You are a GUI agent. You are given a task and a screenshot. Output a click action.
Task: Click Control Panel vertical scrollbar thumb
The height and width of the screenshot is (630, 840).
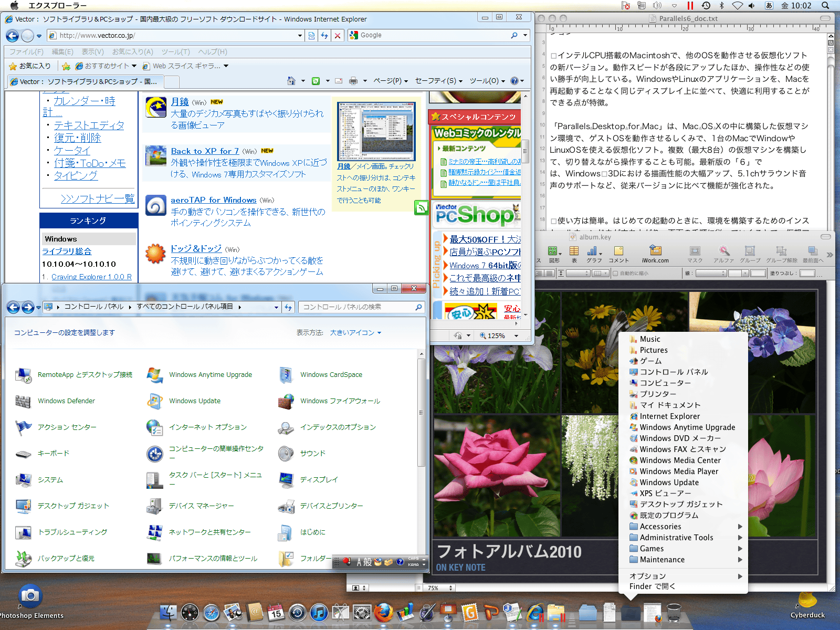click(421, 413)
